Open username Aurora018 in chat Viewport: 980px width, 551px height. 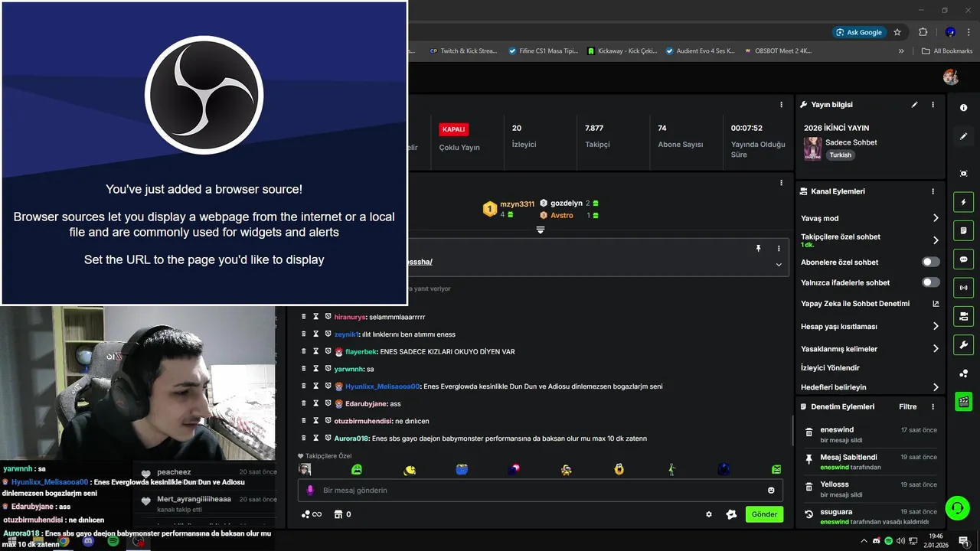pos(351,439)
